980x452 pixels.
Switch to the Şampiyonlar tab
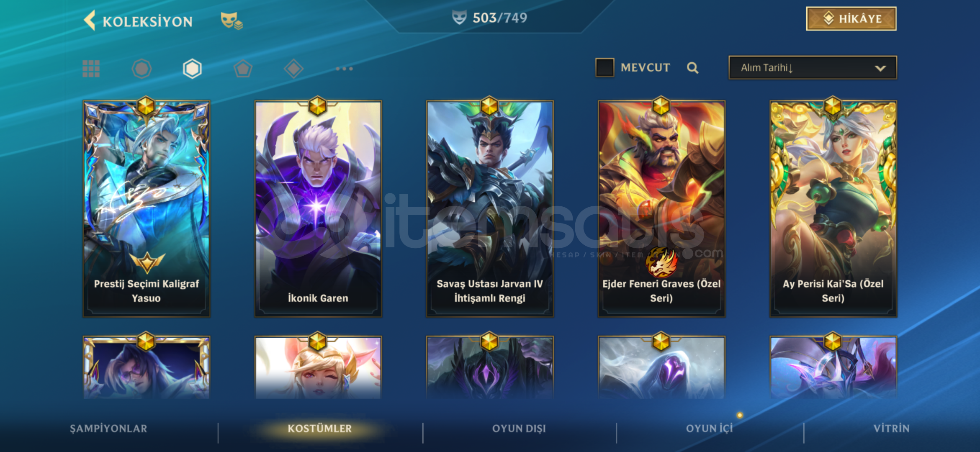[x=108, y=429]
